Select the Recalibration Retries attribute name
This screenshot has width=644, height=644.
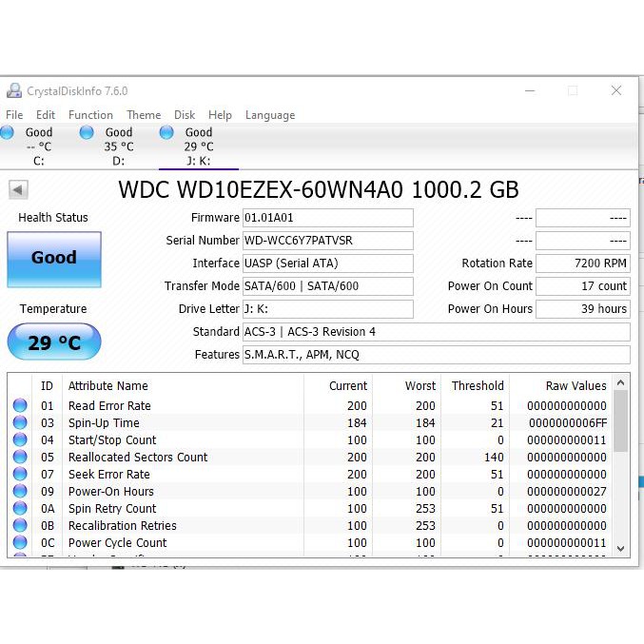tap(123, 526)
